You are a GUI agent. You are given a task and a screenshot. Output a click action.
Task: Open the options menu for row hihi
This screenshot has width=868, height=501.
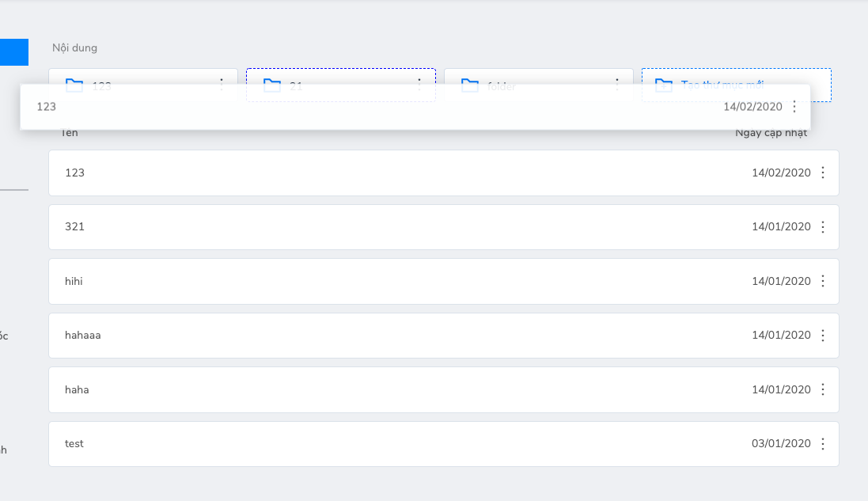pyautogui.click(x=823, y=281)
